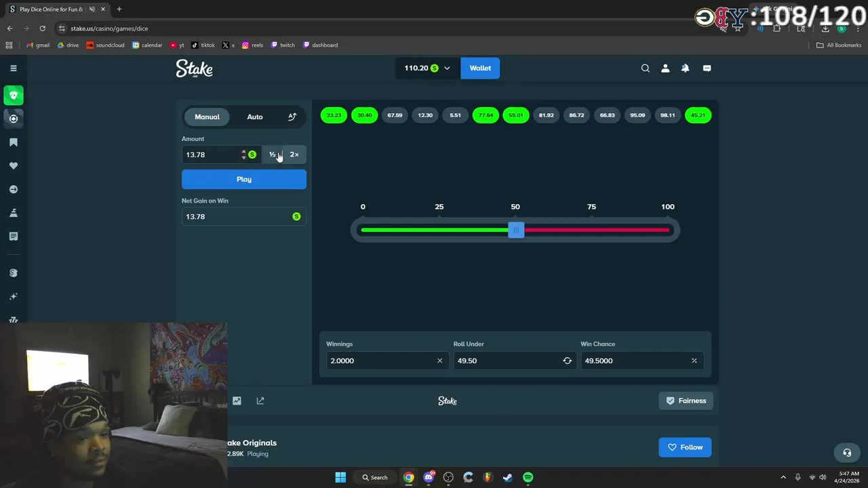Halve the bet with the ½ button
This screenshot has height=488, width=868.
tap(273, 155)
